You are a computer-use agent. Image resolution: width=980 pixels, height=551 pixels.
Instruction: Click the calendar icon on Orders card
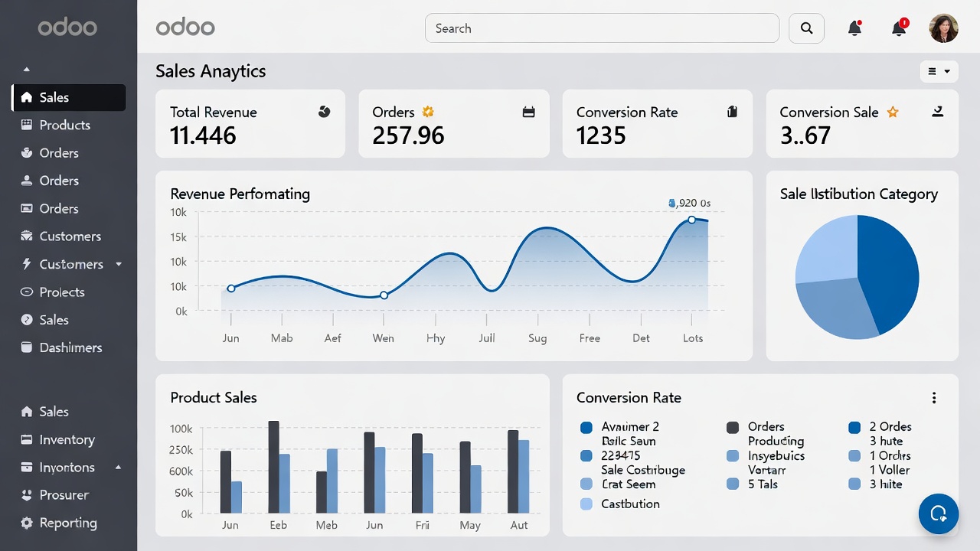[x=528, y=112]
